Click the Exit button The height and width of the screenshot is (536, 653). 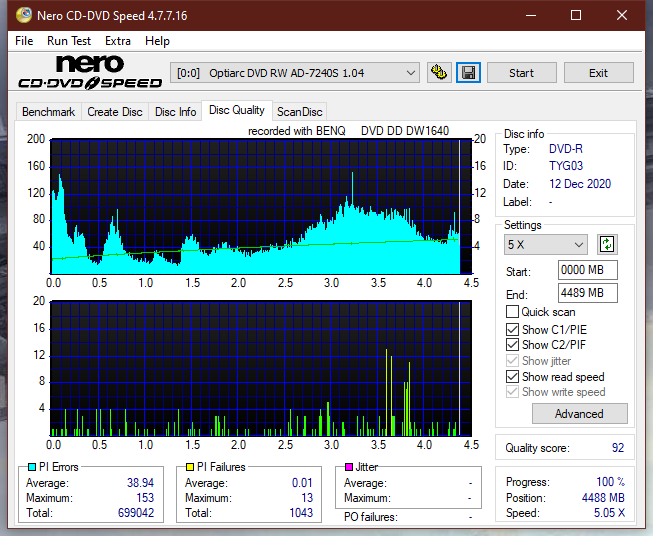(x=598, y=73)
